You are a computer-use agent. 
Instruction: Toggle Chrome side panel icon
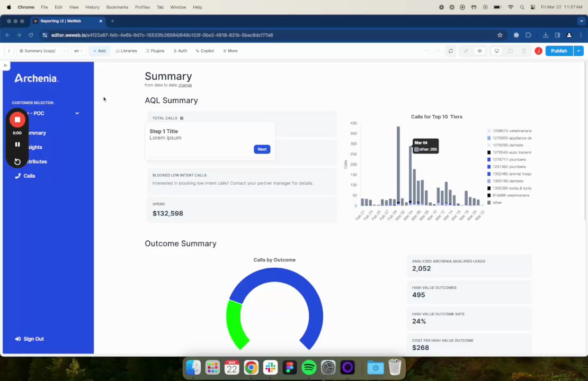[x=558, y=35]
